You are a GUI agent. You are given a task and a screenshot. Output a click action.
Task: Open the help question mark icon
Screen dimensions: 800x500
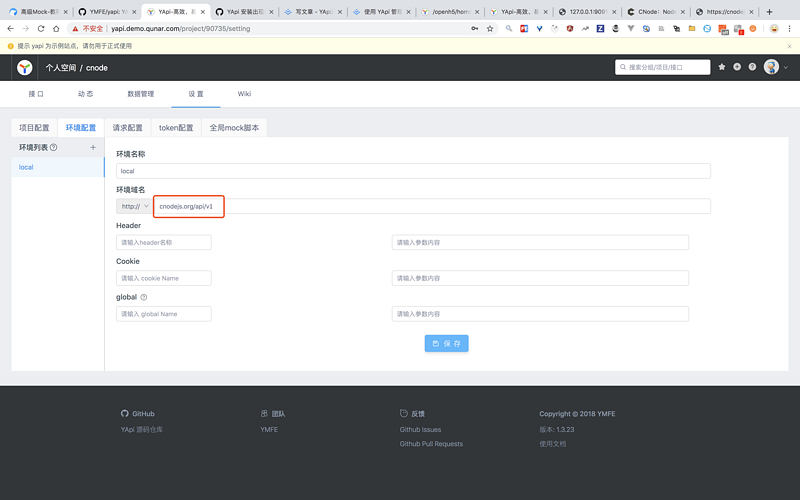(x=752, y=67)
